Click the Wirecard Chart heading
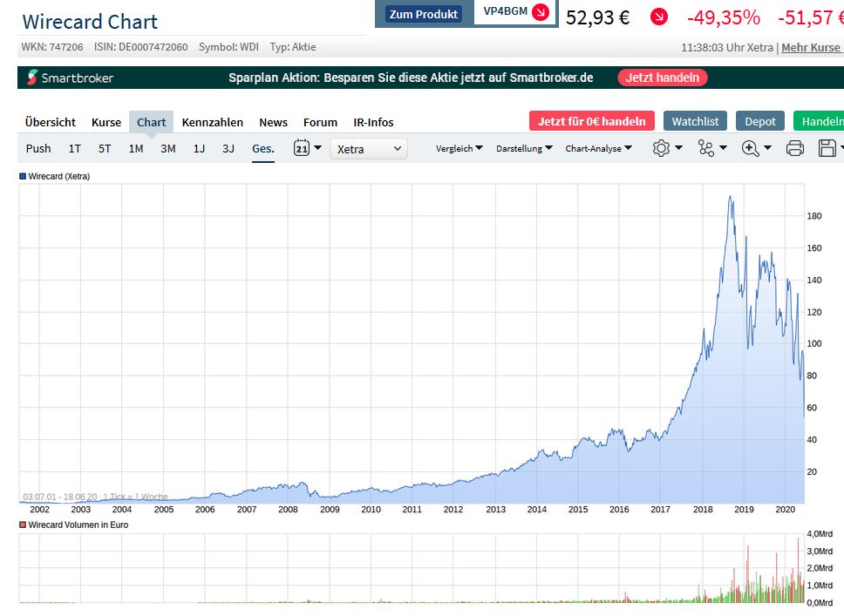 (x=90, y=22)
